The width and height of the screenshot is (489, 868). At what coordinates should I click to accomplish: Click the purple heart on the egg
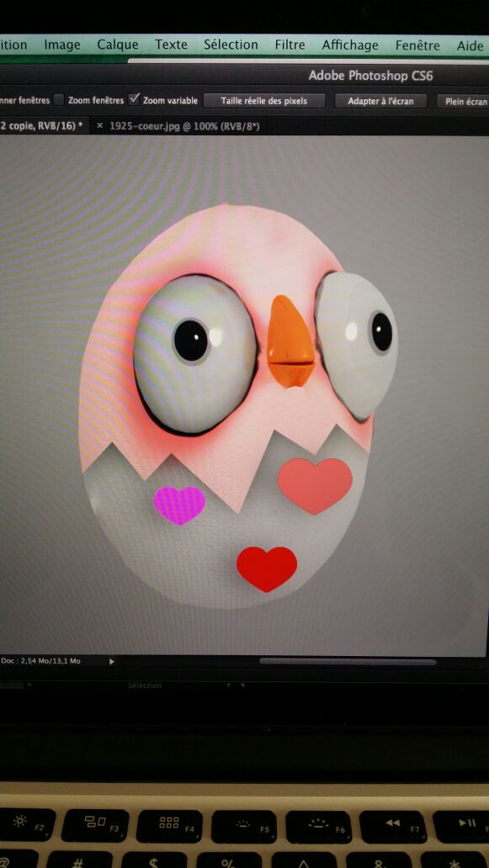[x=179, y=505]
